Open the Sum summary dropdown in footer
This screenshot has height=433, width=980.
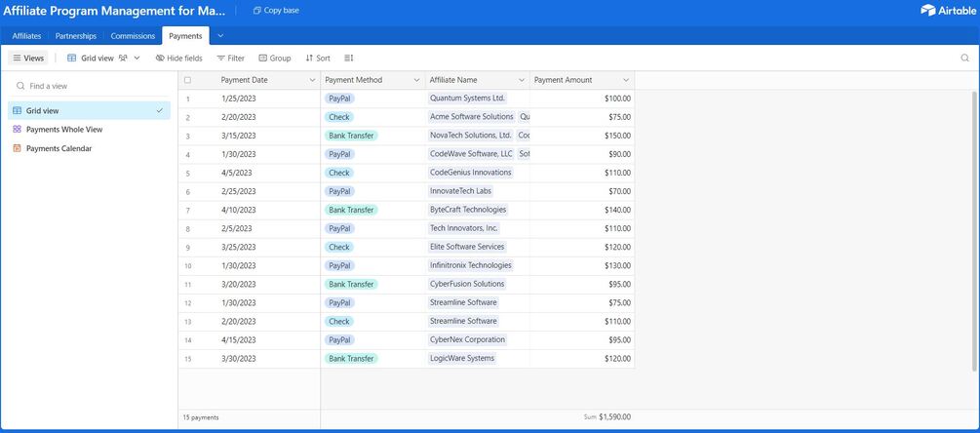coord(607,416)
